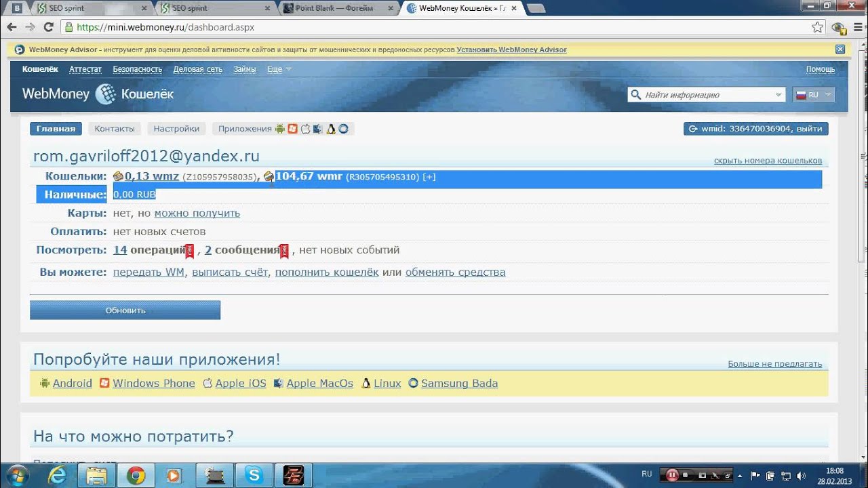Click the пополнить кошелёк link
Image resolution: width=868 pixels, height=488 pixels.
tap(327, 272)
